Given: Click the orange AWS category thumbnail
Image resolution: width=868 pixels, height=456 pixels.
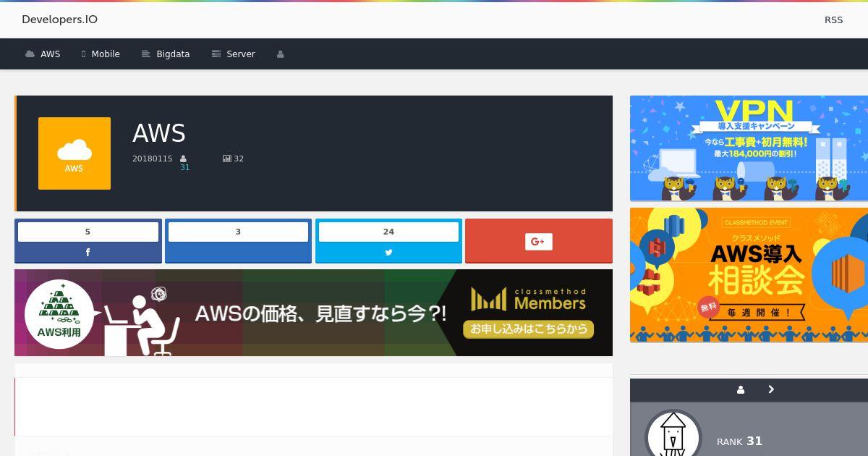Looking at the screenshot, I should [x=75, y=153].
